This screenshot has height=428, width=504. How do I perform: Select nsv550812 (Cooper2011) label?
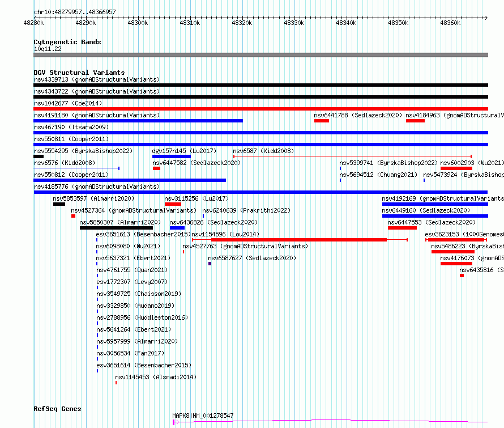(71, 175)
